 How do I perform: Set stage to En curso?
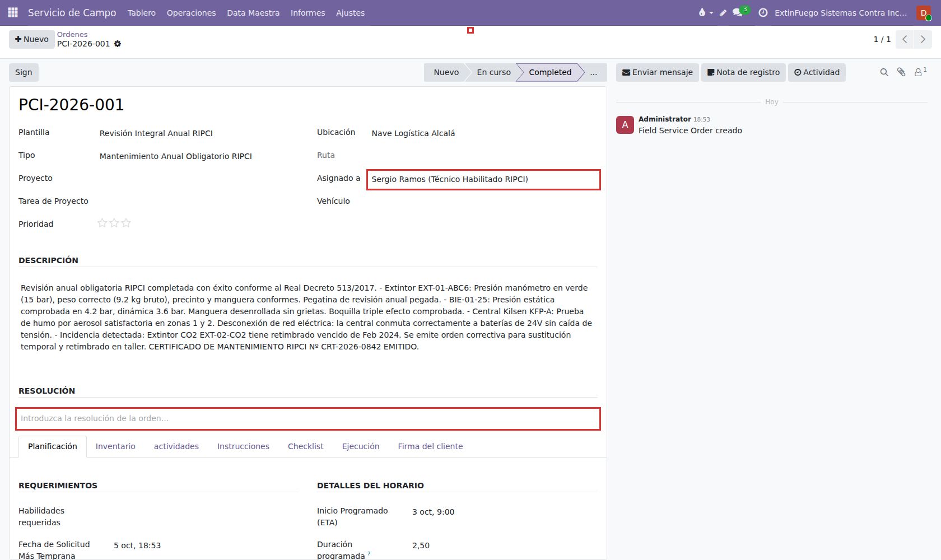[493, 72]
